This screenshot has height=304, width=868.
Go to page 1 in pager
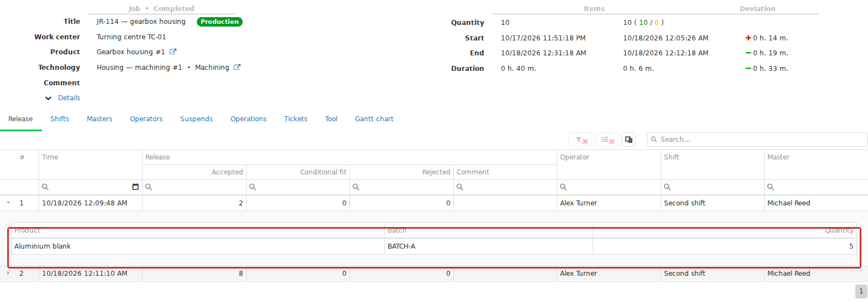[861, 291]
